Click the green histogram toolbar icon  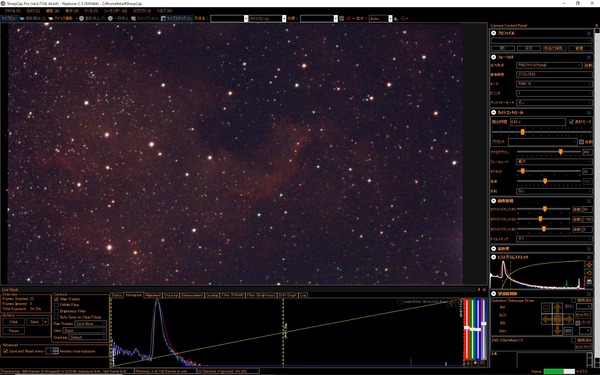click(x=396, y=18)
